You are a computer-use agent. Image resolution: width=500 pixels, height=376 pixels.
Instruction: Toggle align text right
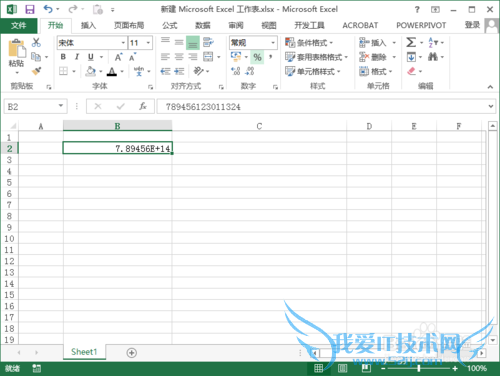click(x=193, y=57)
